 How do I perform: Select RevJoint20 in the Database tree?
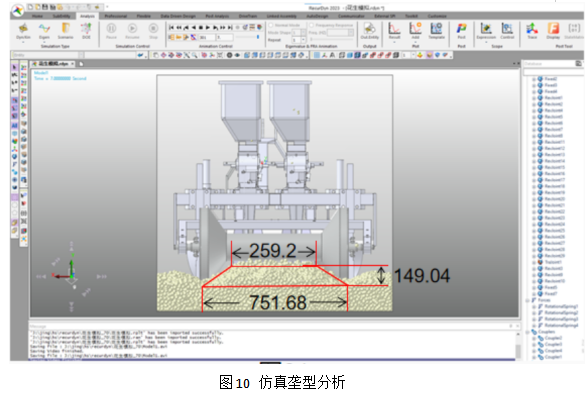[554, 199]
